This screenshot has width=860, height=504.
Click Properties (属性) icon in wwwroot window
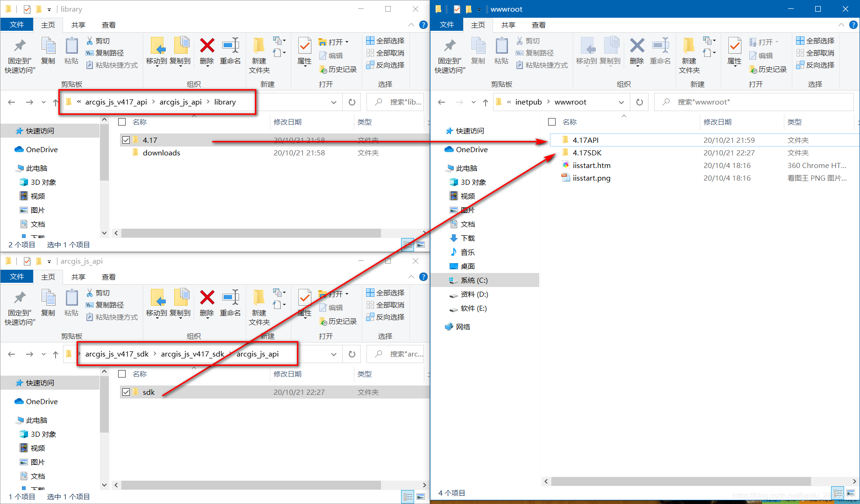734,46
